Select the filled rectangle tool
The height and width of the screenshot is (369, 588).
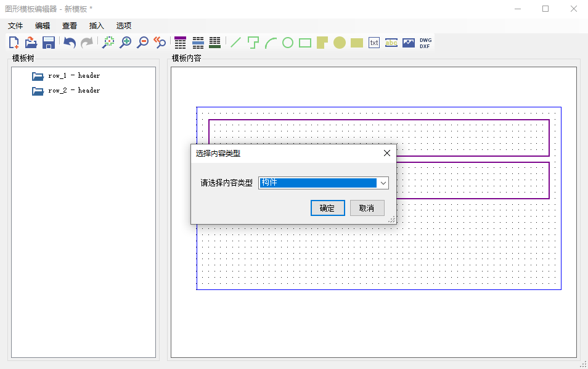pos(357,43)
